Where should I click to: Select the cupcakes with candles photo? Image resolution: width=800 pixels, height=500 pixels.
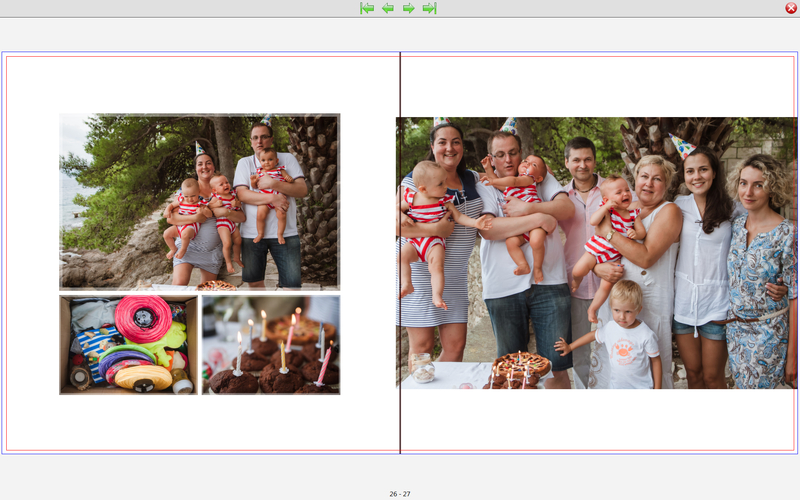click(271, 344)
